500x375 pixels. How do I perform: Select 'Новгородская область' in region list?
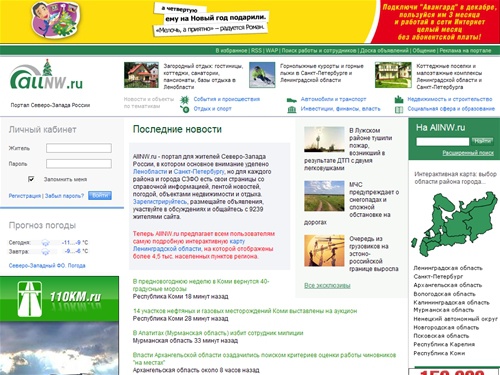coord(446,328)
